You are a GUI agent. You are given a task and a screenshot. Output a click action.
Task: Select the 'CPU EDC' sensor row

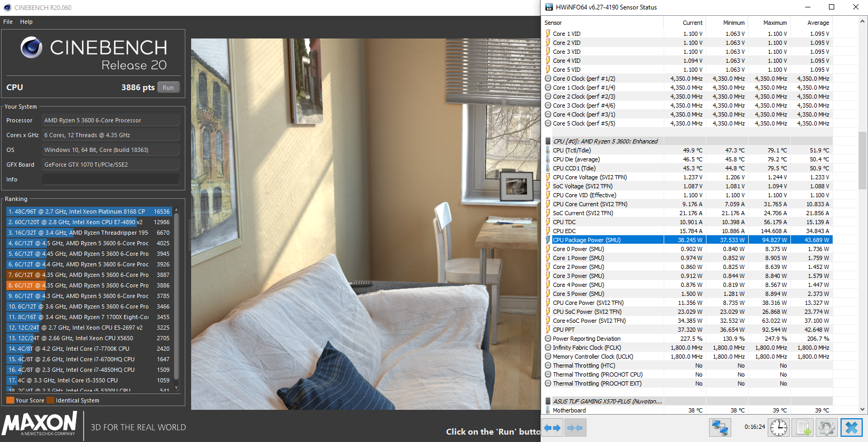pyautogui.click(x=687, y=231)
